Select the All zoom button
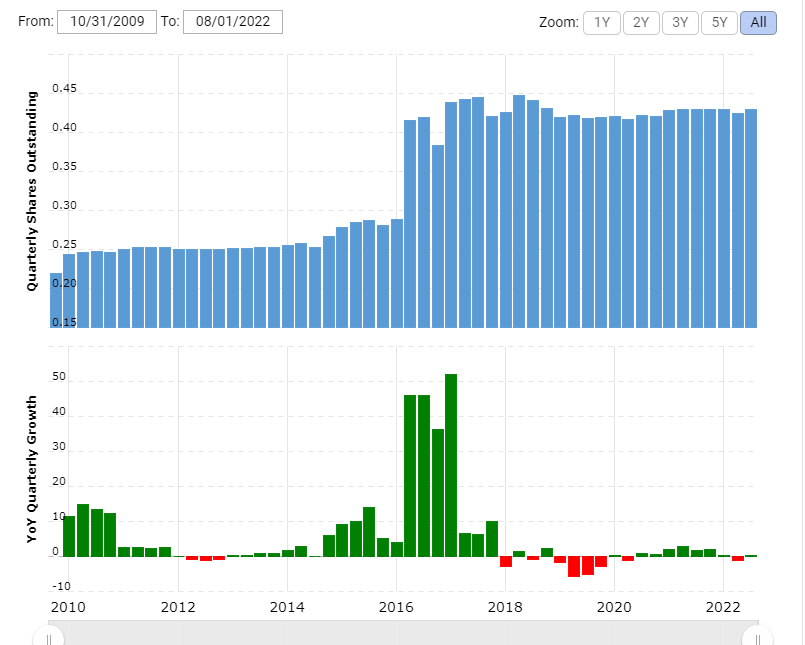Viewport: 805px width, 645px height. click(x=758, y=23)
